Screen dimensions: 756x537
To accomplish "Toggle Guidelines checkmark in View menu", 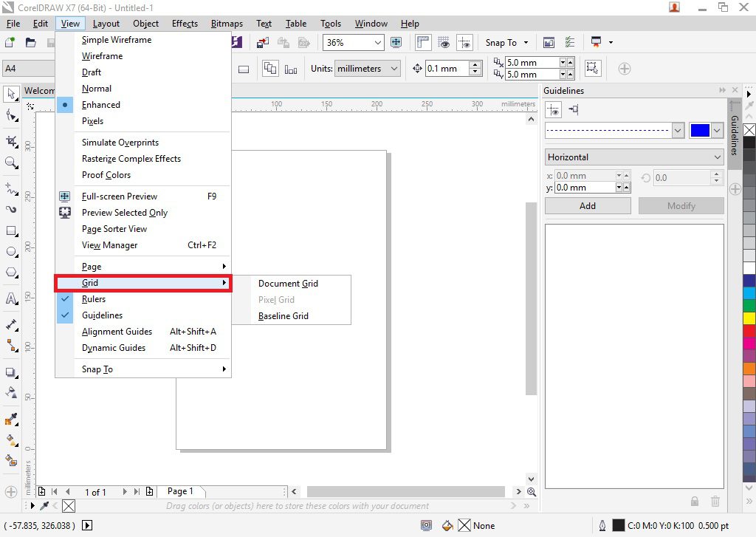I will (x=65, y=315).
